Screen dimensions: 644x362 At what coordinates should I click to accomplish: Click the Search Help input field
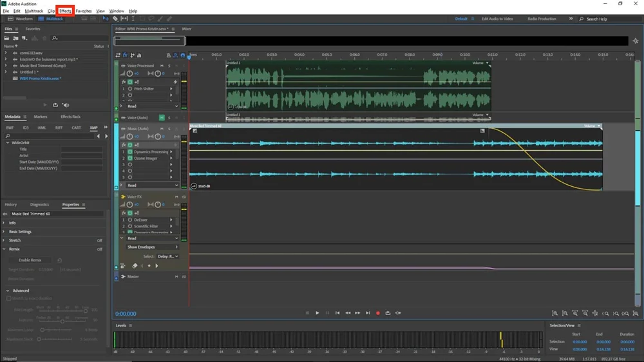click(x=609, y=19)
